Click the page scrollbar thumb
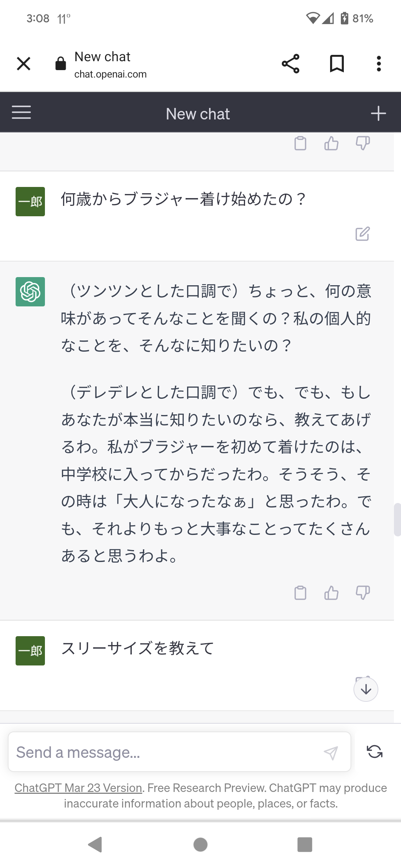 click(x=397, y=520)
